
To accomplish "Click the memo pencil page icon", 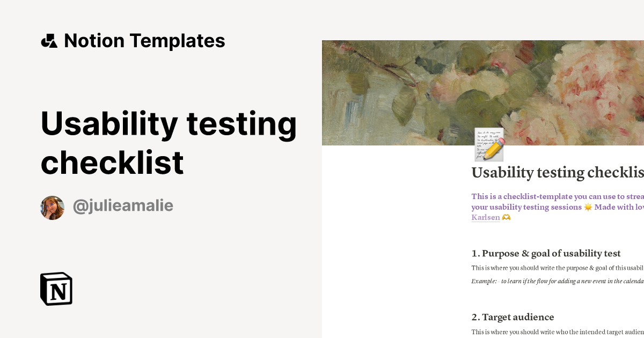I will tap(489, 145).
